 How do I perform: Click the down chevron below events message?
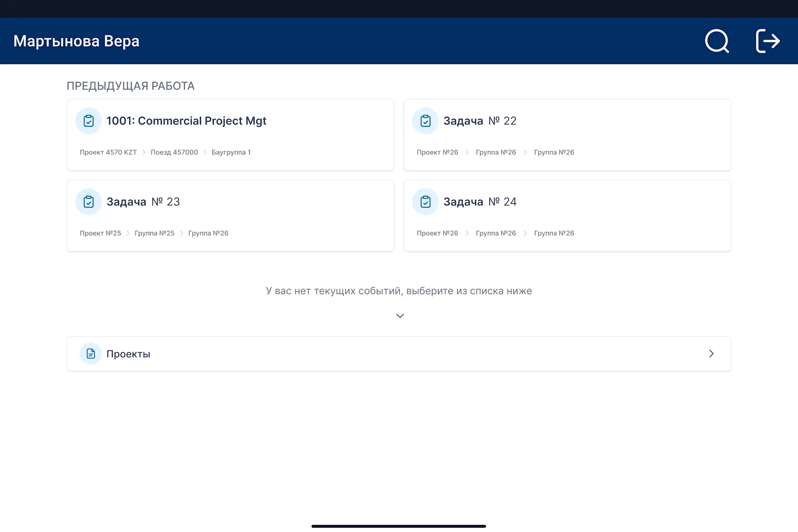point(400,316)
